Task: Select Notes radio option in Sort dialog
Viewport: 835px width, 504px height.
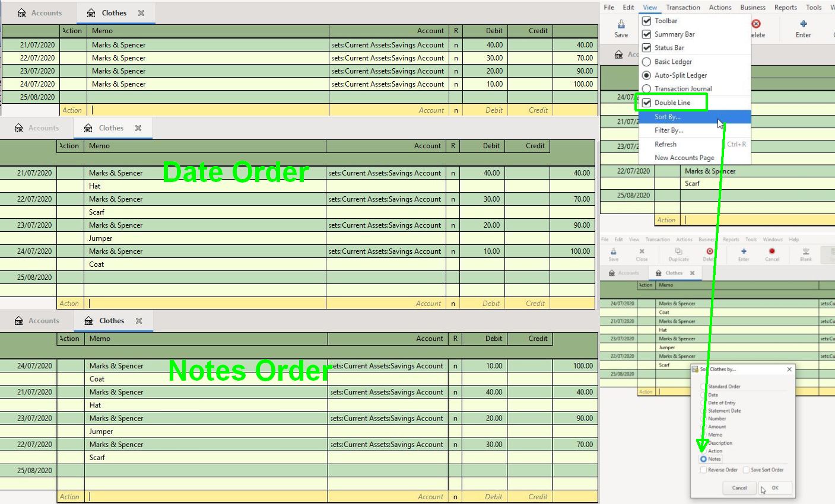Action: click(703, 459)
